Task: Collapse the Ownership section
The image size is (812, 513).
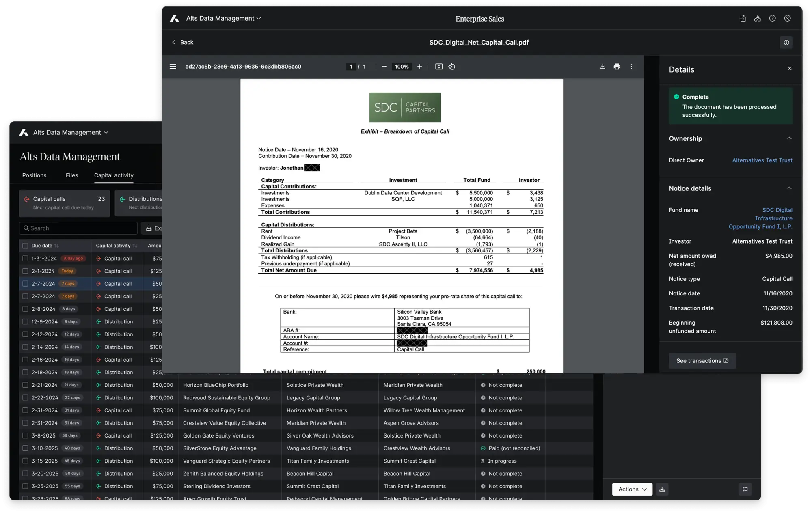Action: tap(789, 138)
